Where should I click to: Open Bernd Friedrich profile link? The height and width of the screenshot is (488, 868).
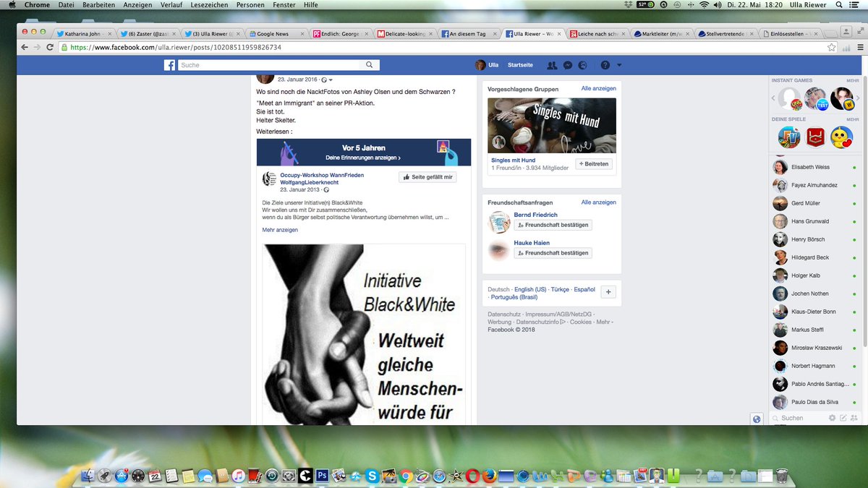coord(535,215)
